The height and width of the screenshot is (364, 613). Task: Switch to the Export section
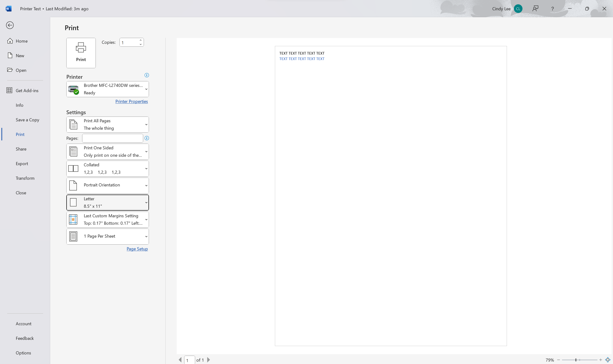tap(22, 163)
